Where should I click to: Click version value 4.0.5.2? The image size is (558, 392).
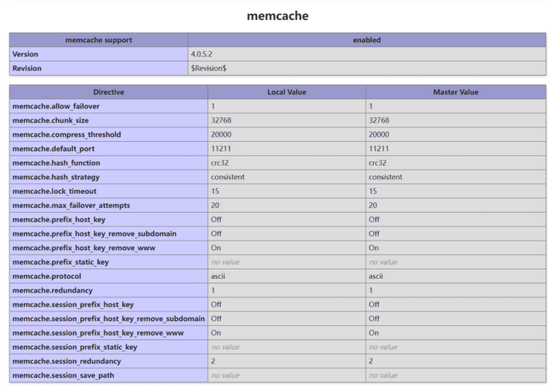click(x=202, y=54)
